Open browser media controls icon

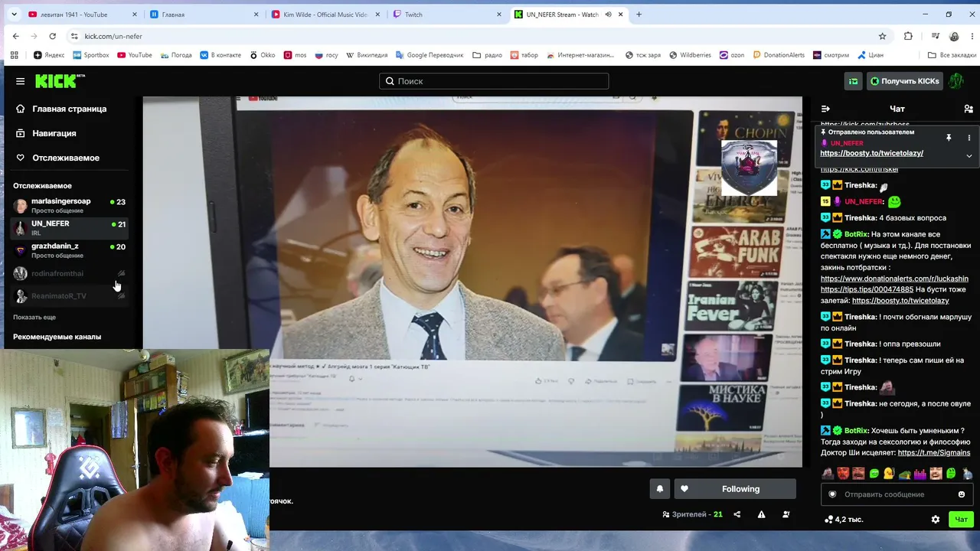point(936,36)
